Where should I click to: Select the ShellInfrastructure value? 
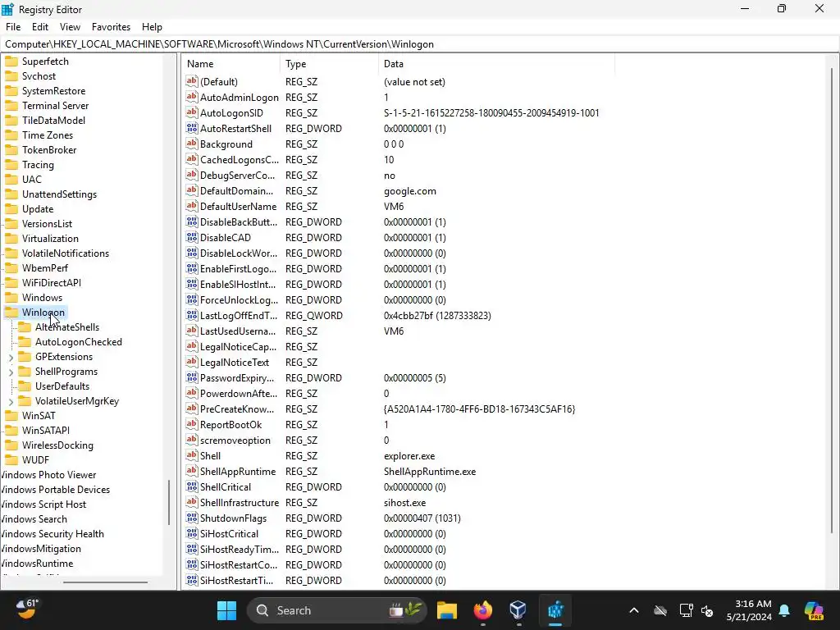pyautogui.click(x=240, y=503)
